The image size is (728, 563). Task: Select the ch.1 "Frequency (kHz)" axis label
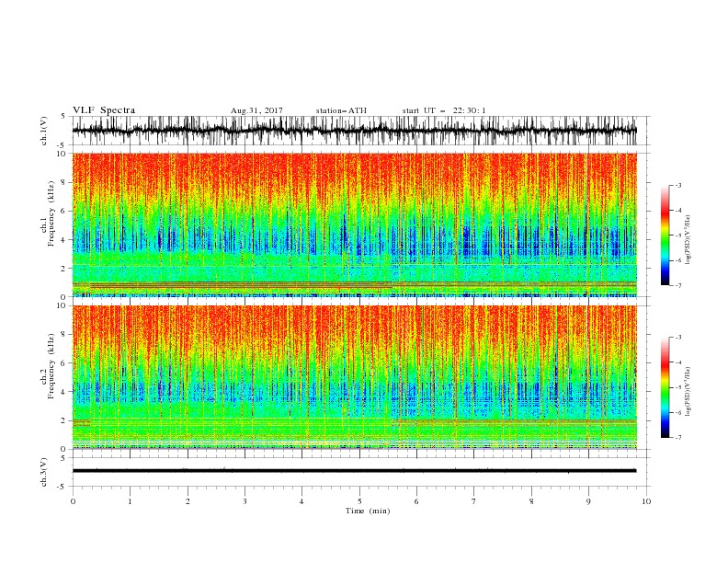coord(51,214)
